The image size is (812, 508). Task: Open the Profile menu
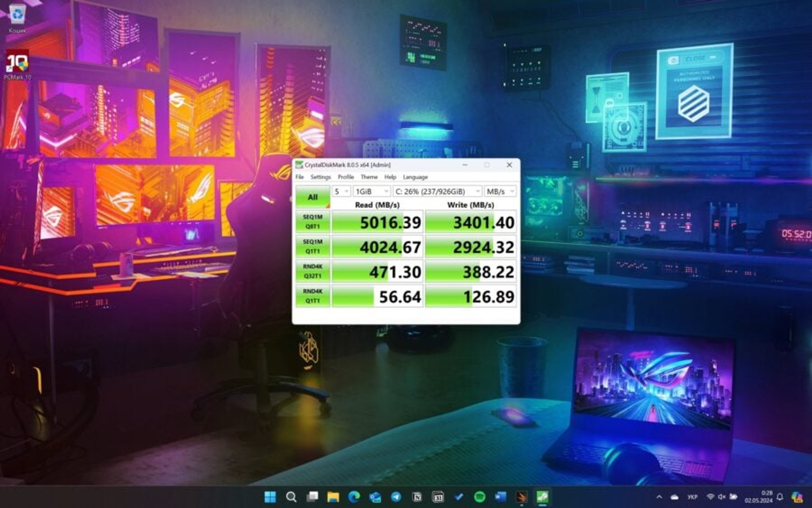(x=346, y=177)
